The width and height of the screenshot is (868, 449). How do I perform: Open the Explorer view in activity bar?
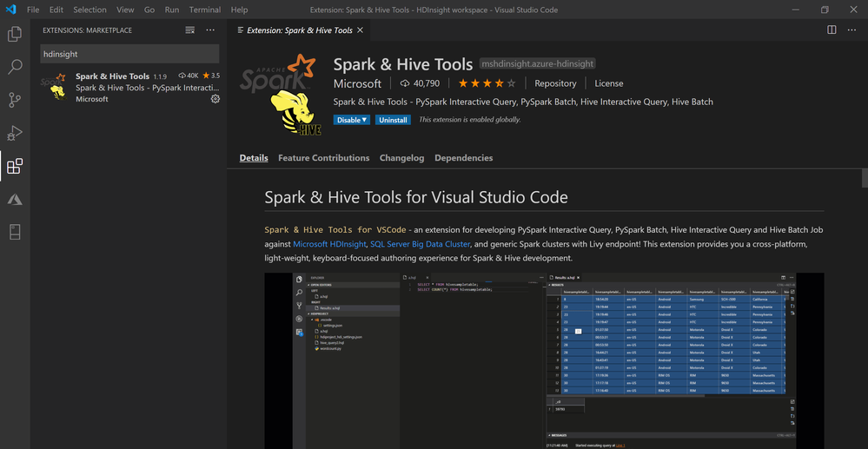15,35
